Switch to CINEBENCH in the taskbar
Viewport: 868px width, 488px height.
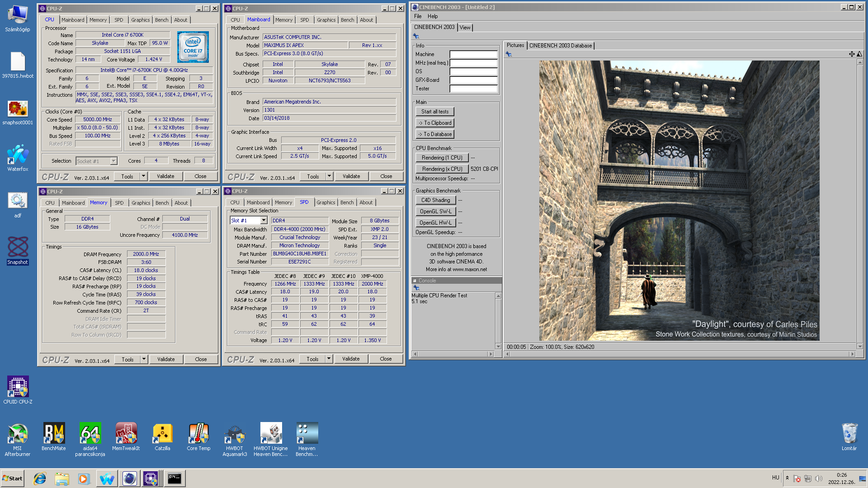pos(129,479)
